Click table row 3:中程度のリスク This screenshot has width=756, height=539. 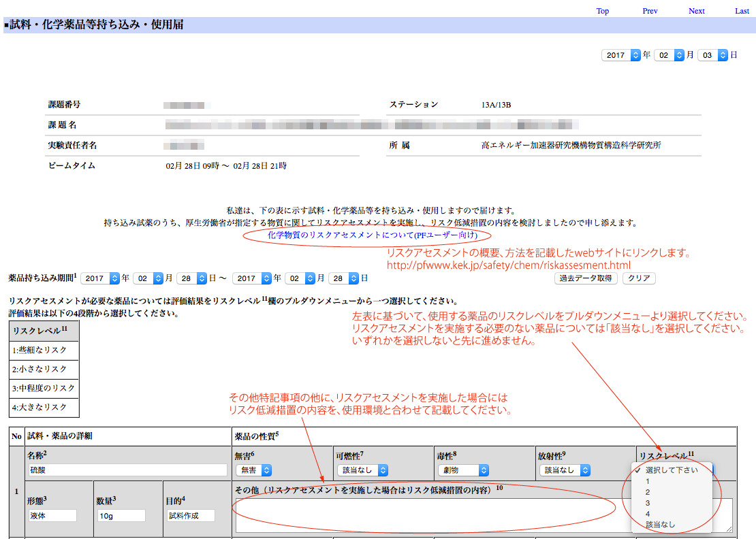44,388
